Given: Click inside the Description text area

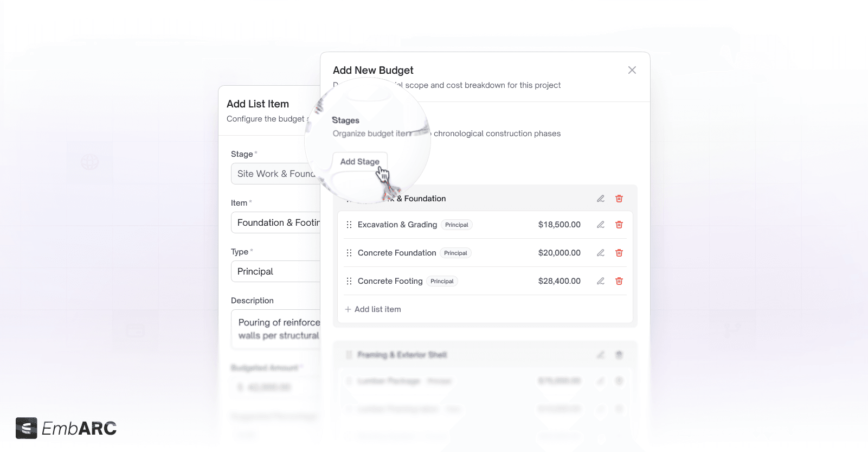Looking at the screenshot, I should [277, 329].
